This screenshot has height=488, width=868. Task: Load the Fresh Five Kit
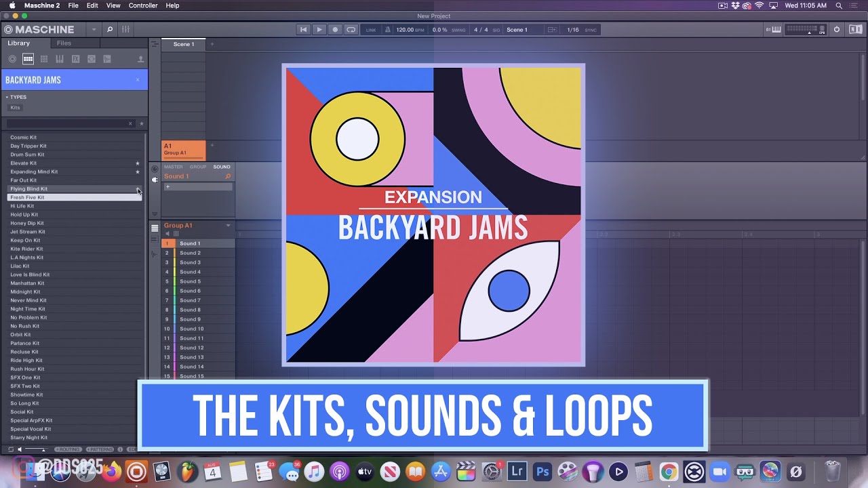coord(75,197)
